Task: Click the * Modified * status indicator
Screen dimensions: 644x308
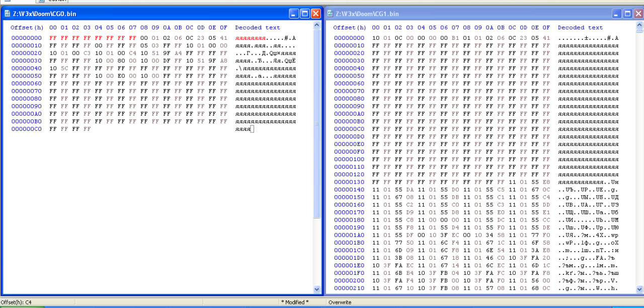Action: [x=295, y=302]
